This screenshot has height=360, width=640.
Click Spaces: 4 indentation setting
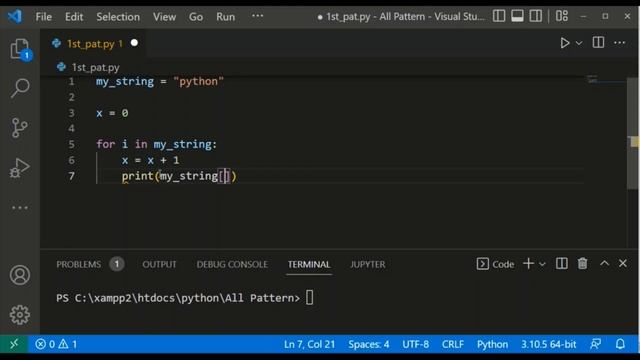[x=369, y=344]
